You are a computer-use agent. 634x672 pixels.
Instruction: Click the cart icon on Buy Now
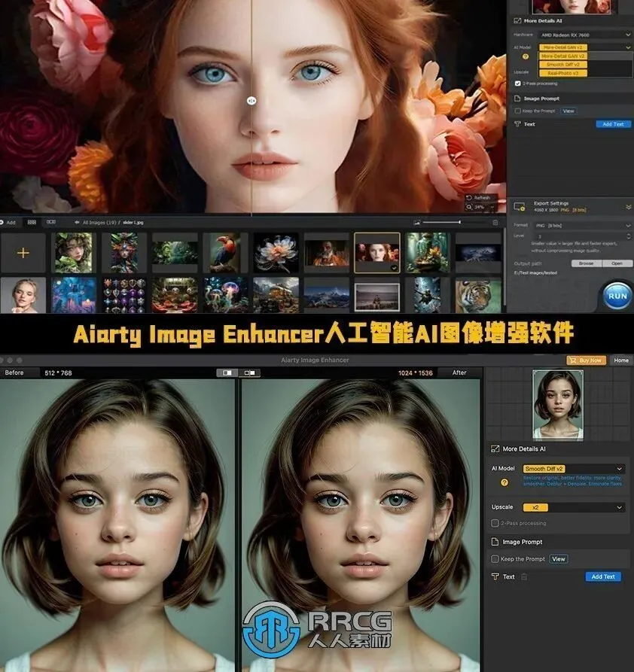coord(572,360)
